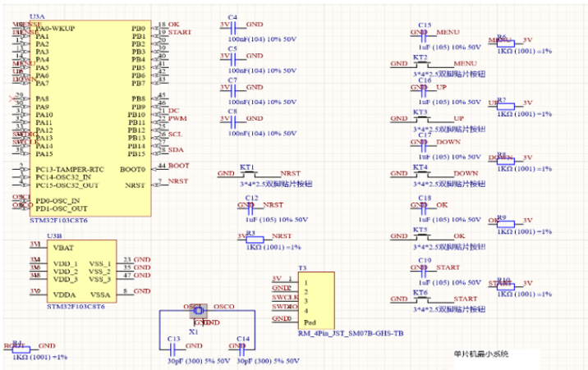Select the KT1 reset push-button symbol
The height and width of the screenshot is (370, 588).
248,174
